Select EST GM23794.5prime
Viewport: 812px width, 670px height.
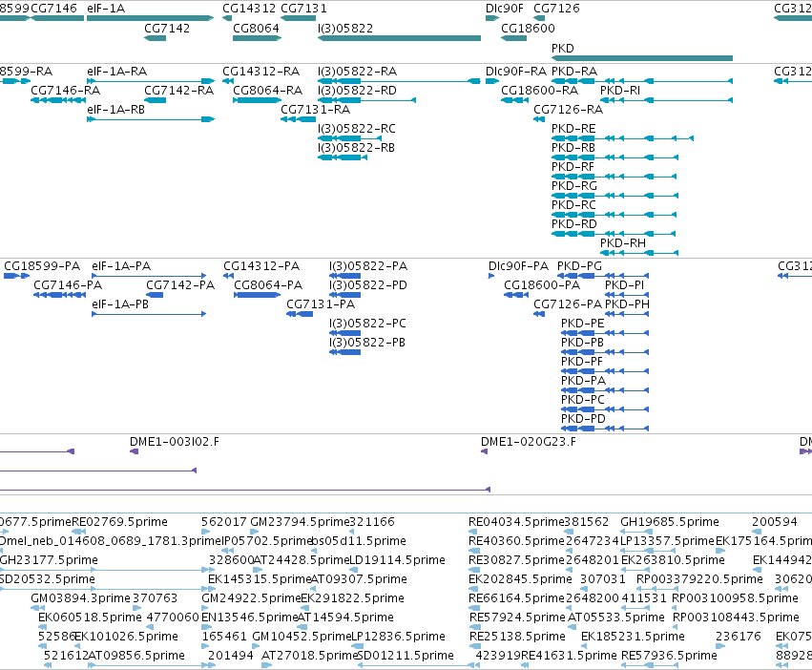[x=301, y=522]
